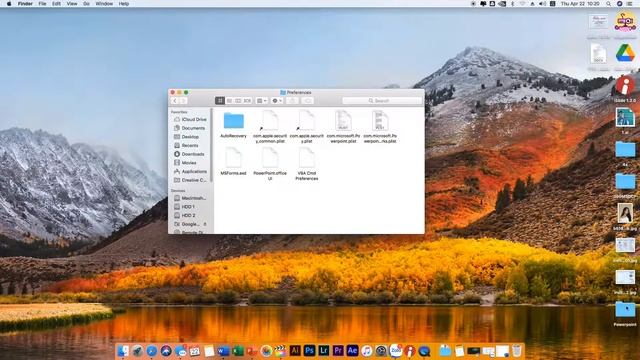This screenshot has width=640, height=360.
Task: Launch Microsoft Word from the Dock
Action: click(x=223, y=351)
